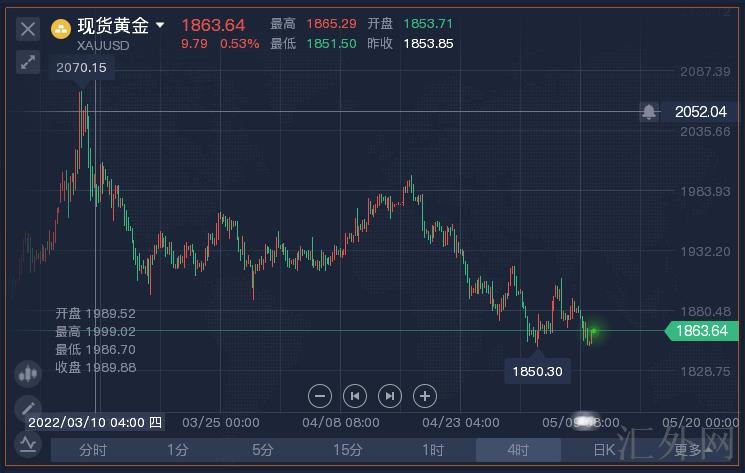Switch to the 15分 interval
Viewport: 745px width, 473px height.
tap(347, 450)
